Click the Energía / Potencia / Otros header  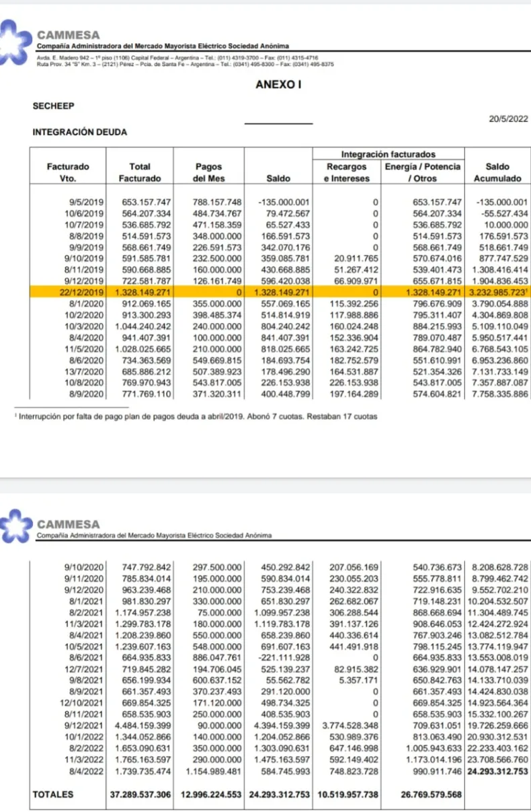423,172
